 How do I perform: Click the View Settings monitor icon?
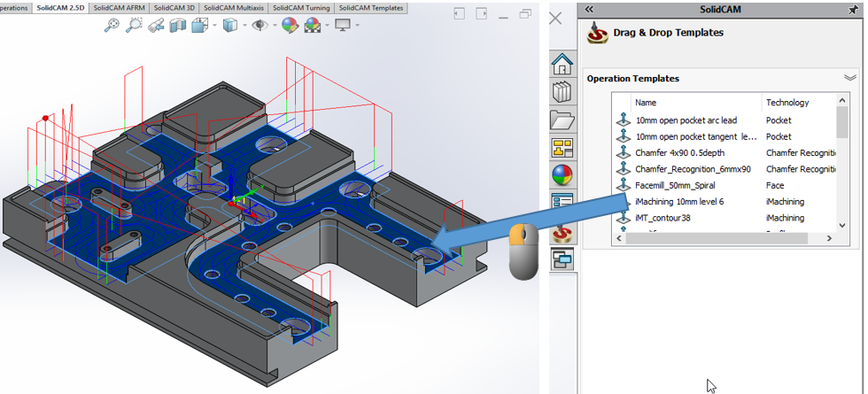pyautogui.click(x=344, y=25)
